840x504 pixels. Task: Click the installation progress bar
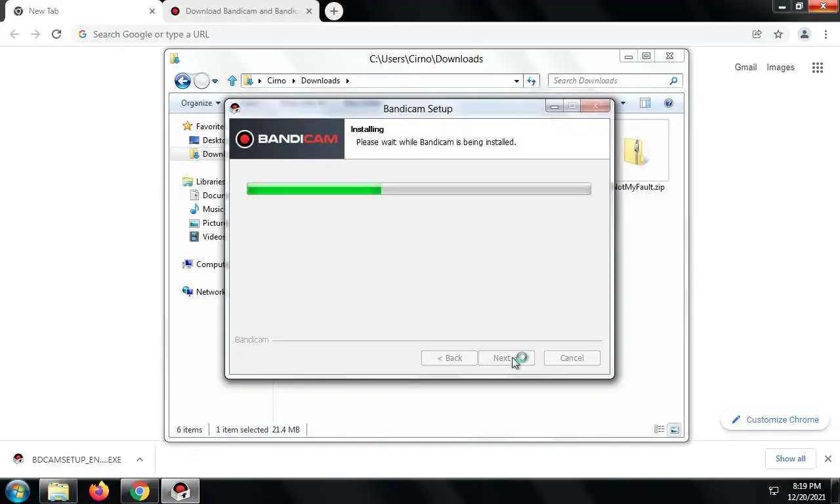click(419, 189)
